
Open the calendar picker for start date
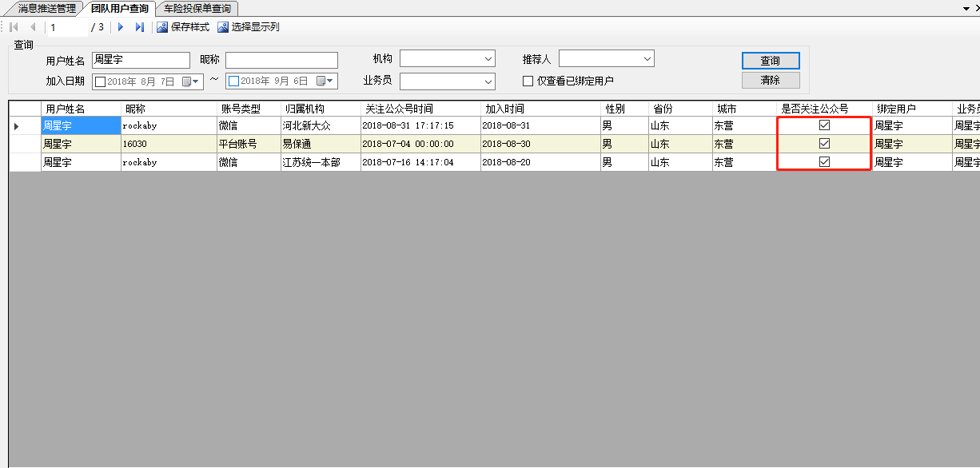click(x=191, y=81)
